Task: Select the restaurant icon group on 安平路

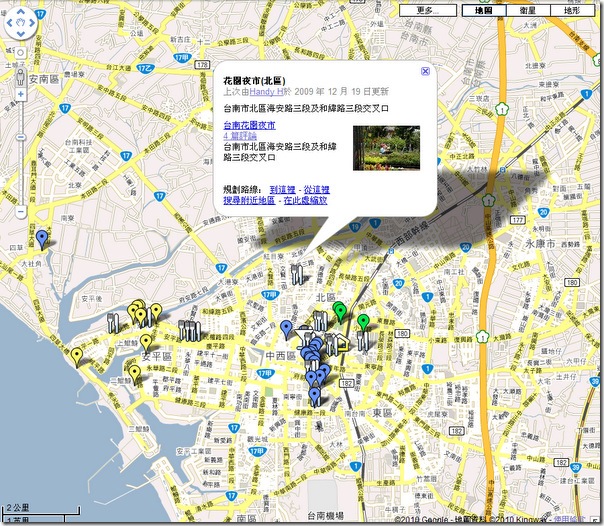Action: tap(190, 330)
